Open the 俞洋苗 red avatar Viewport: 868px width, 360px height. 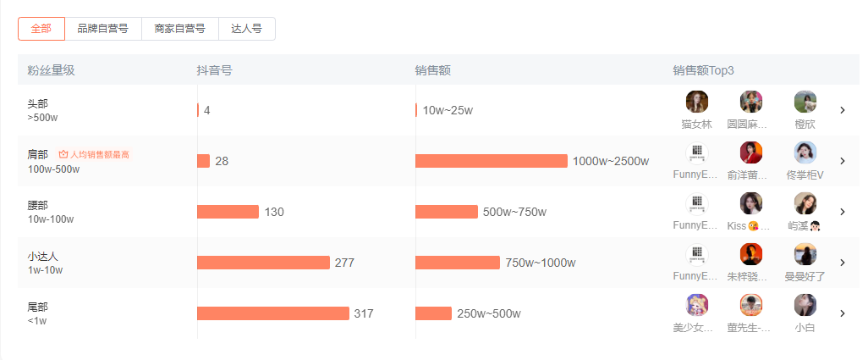click(x=751, y=152)
